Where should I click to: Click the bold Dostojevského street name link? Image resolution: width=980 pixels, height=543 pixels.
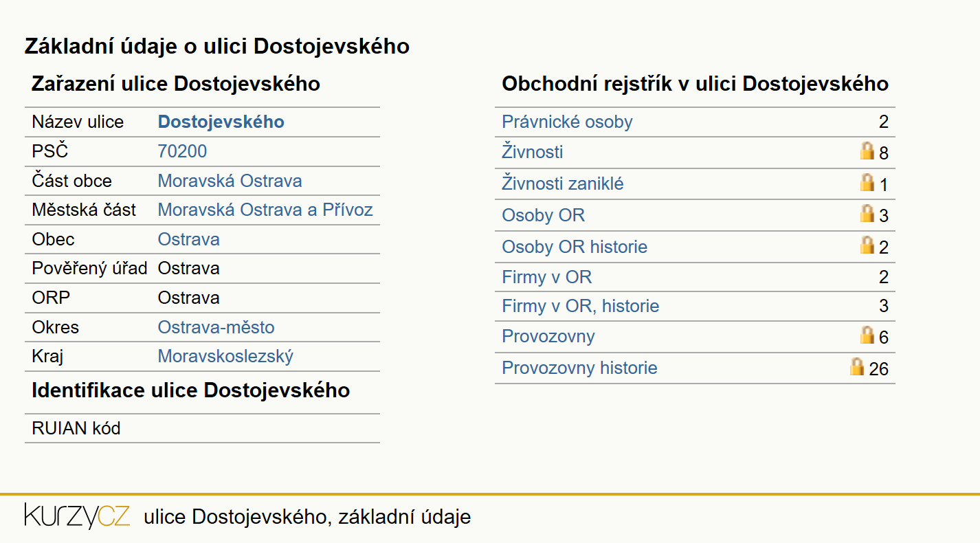pos(221,122)
